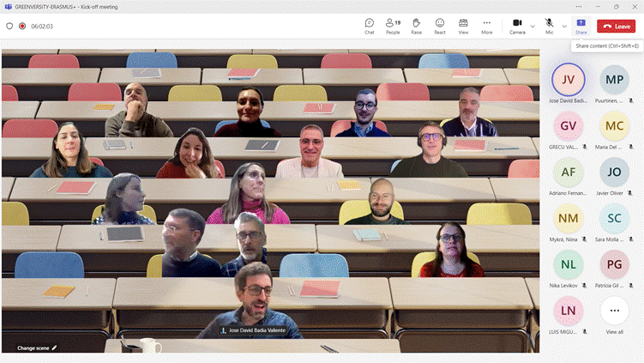
Task: Show the People participant list
Action: coord(393,26)
